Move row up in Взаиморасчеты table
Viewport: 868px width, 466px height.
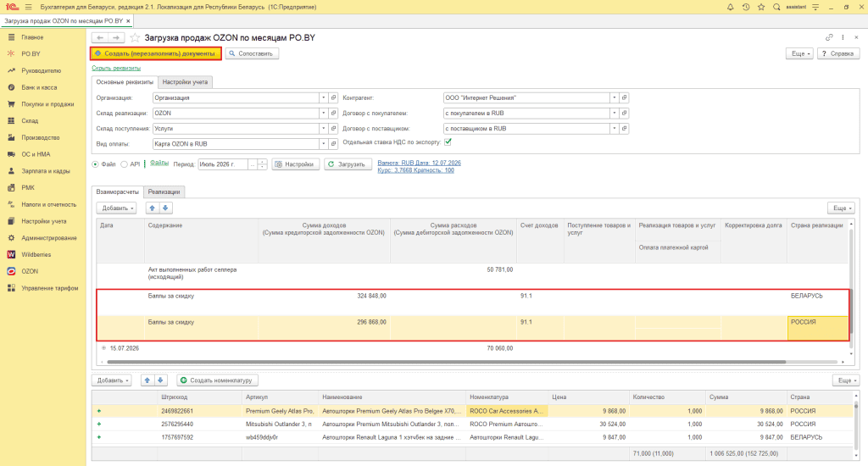(153, 208)
